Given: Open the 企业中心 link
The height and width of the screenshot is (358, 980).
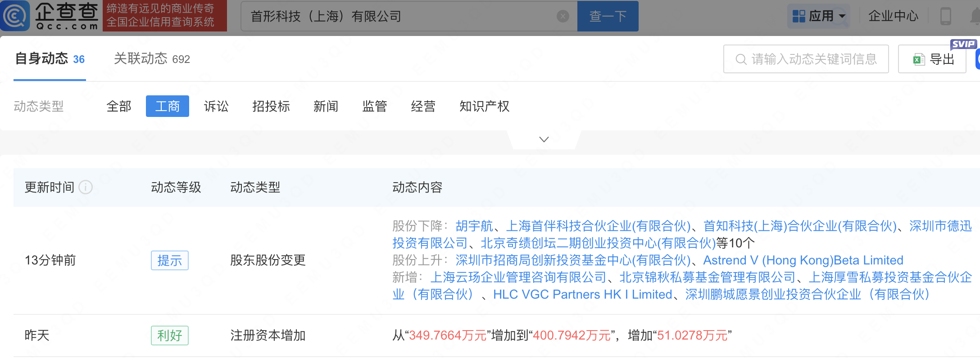Looking at the screenshot, I should click(893, 16).
